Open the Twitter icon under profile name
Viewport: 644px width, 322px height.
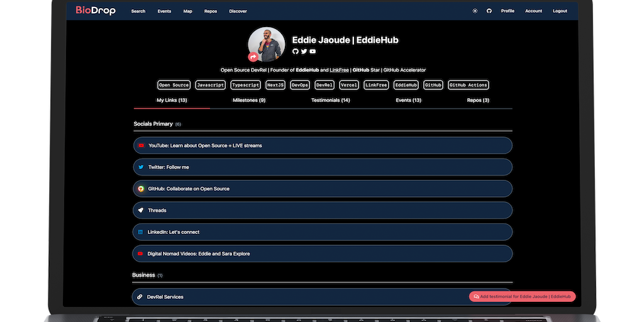304,52
